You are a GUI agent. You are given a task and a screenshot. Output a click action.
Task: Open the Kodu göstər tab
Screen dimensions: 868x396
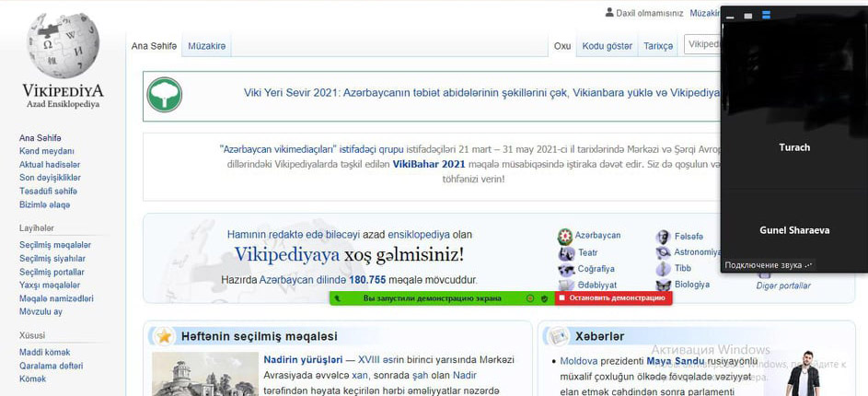tap(607, 47)
